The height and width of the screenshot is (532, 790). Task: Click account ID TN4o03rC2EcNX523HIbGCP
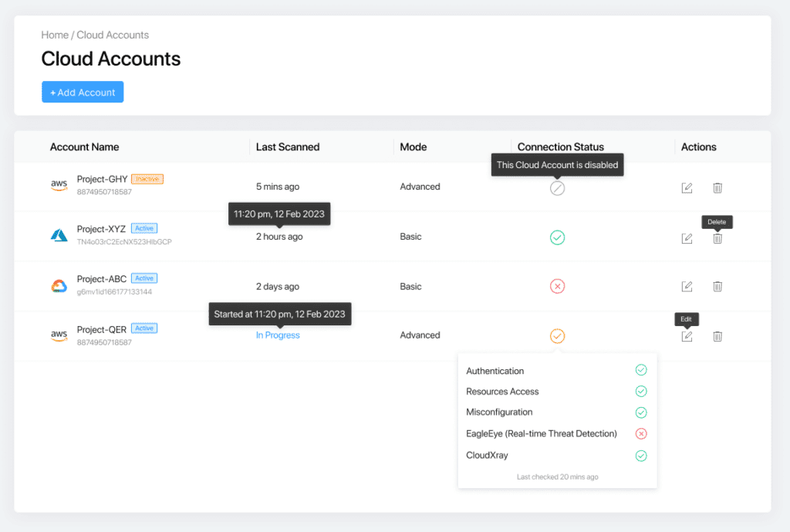(124, 241)
